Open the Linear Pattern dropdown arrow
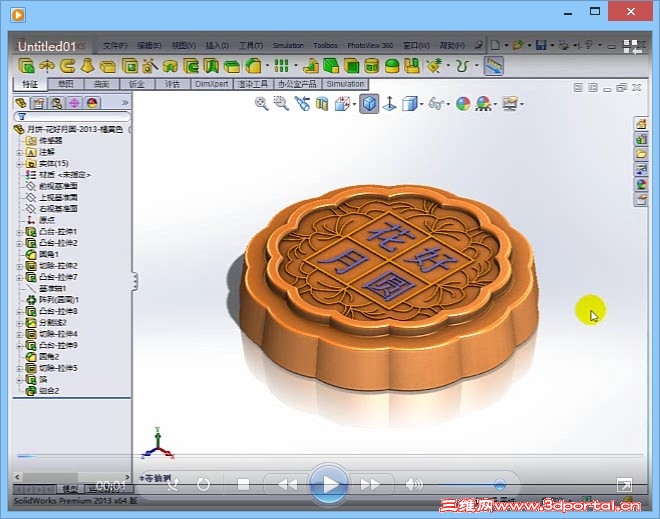The image size is (660, 519). (x=295, y=66)
